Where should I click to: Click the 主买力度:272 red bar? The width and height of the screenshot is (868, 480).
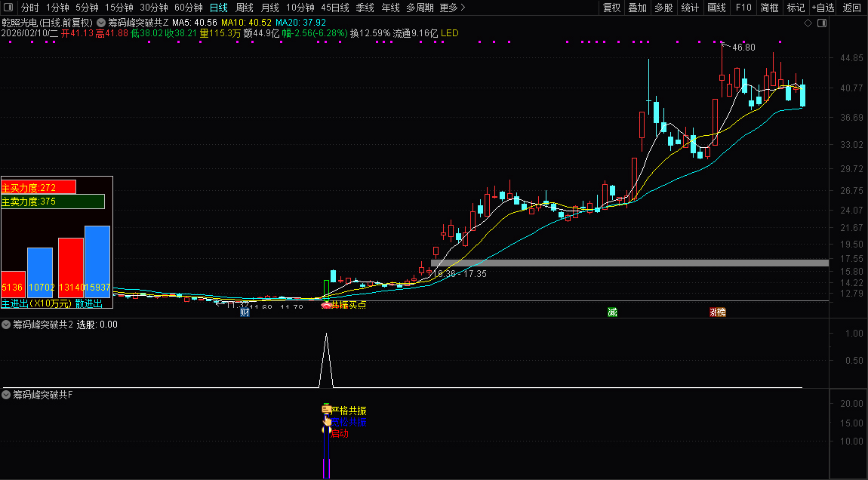[38, 187]
